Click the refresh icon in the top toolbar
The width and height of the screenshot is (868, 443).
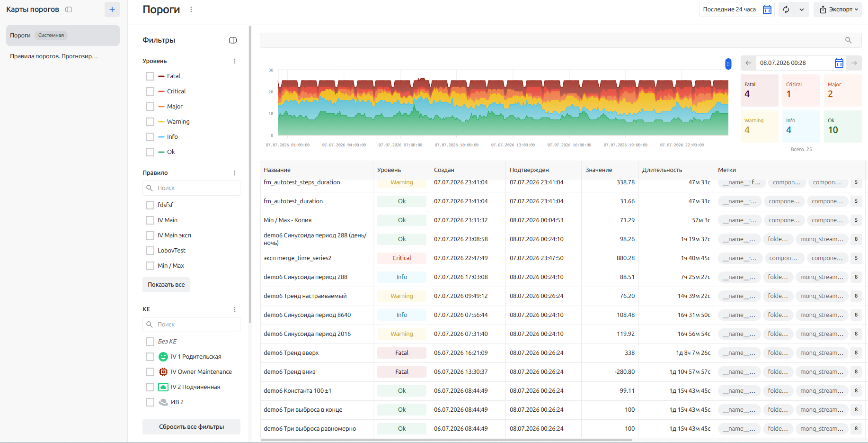[786, 9]
